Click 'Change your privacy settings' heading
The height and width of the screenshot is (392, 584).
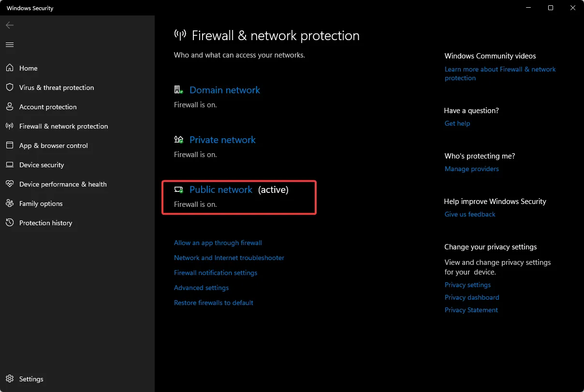pyautogui.click(x=491, y=247)
